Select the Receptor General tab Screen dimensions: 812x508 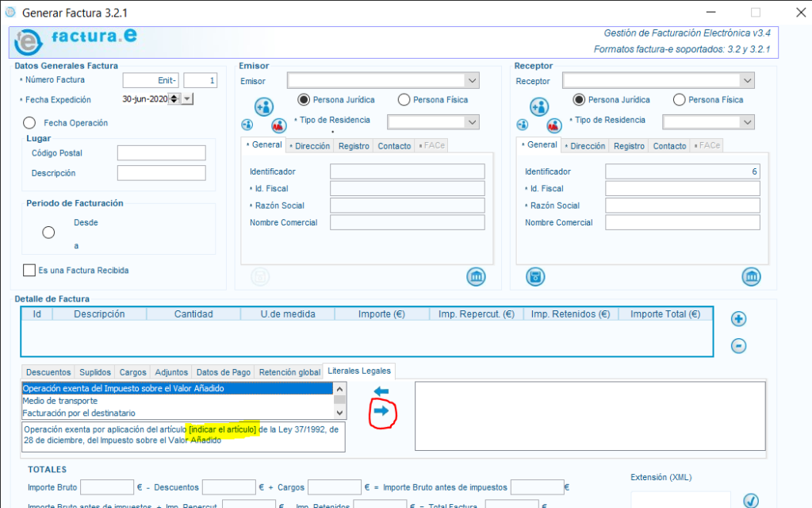coord(539,145)
